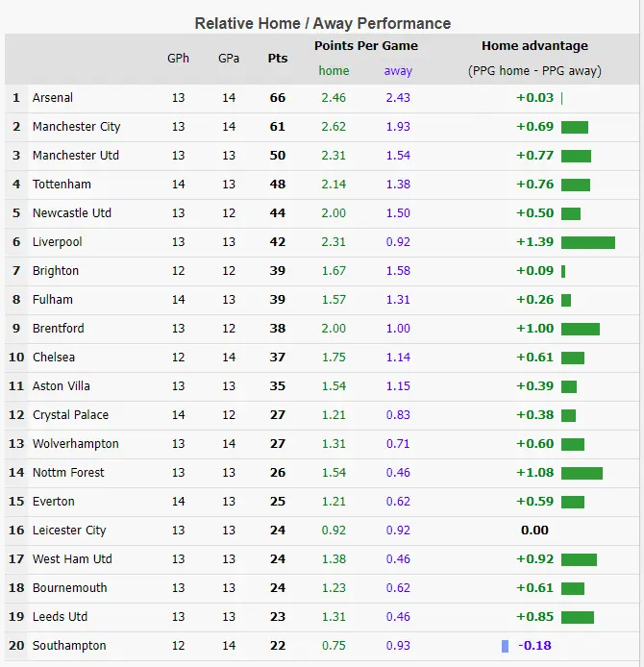Click Leicester City's 0.00 home advantage value
The height and width of the screenshot is (667, 644).
534,531
